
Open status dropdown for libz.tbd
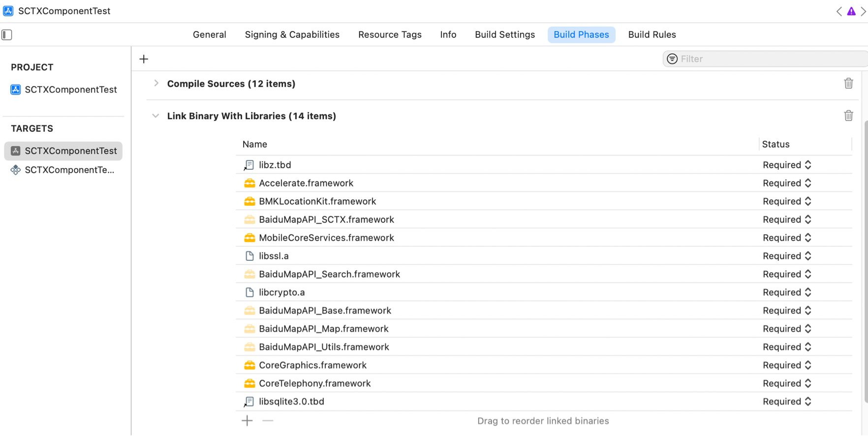pos(787,165)
